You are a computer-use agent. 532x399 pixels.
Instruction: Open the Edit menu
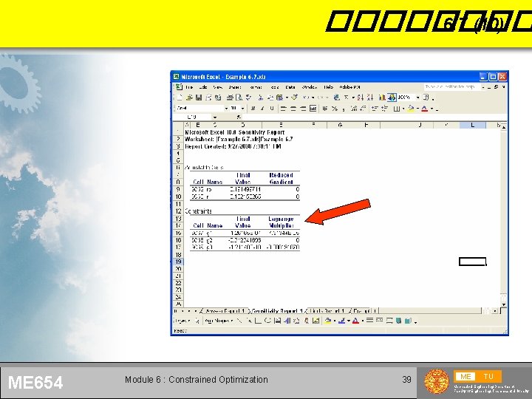(203, 87)
